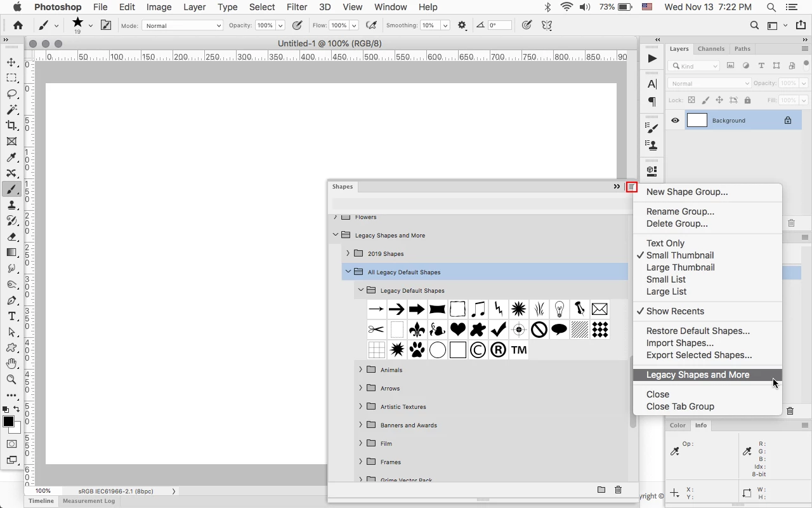812x508 pixels.
Task: Toggle symmetry paint butterfly icon
Action: click(547, 25)
